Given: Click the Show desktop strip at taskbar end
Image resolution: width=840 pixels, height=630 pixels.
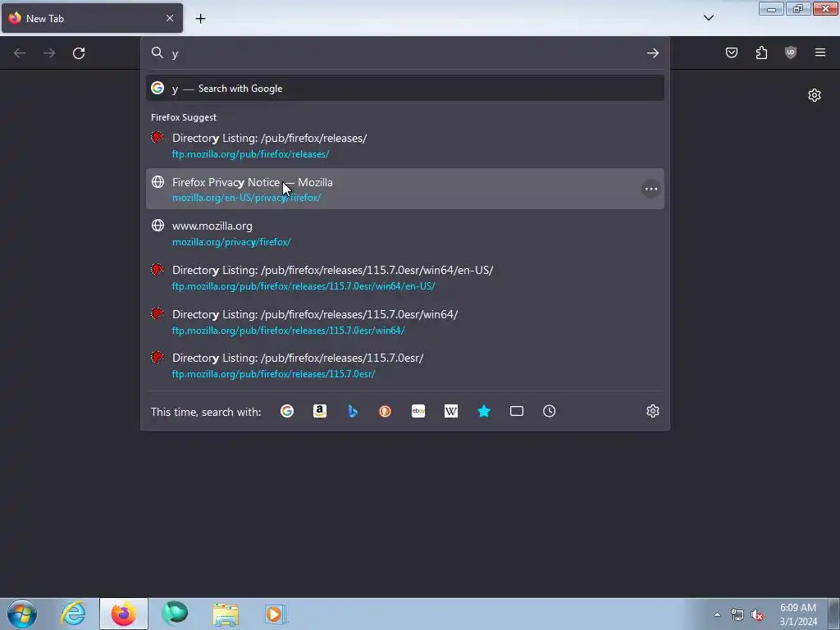Looking at the screenshot, I should (x=834, y=614).
